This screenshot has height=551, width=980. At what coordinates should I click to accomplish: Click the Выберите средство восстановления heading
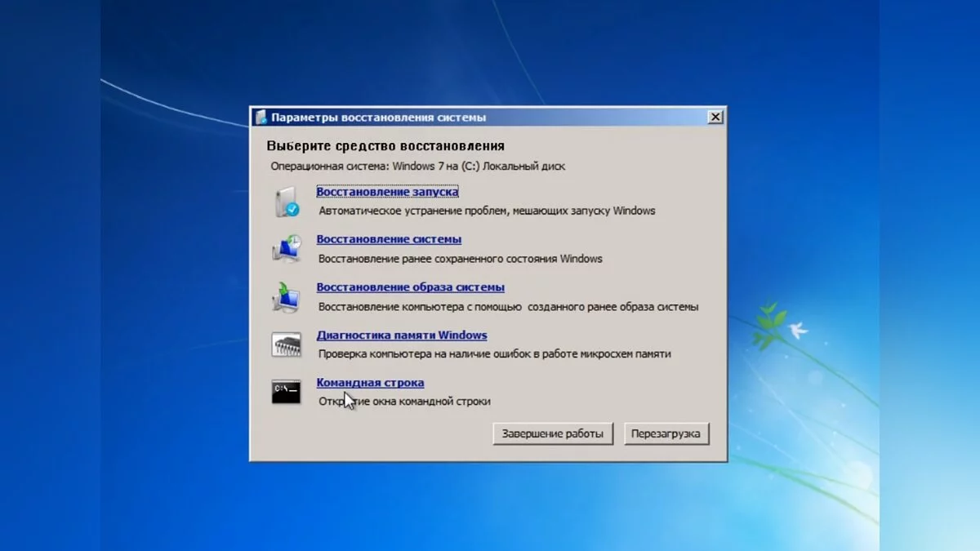[385, 146]
